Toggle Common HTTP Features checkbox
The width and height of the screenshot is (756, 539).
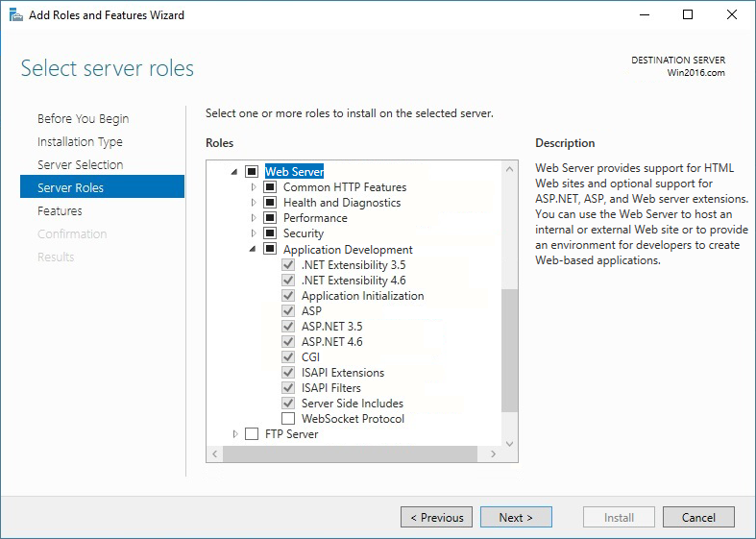(270, 187)
